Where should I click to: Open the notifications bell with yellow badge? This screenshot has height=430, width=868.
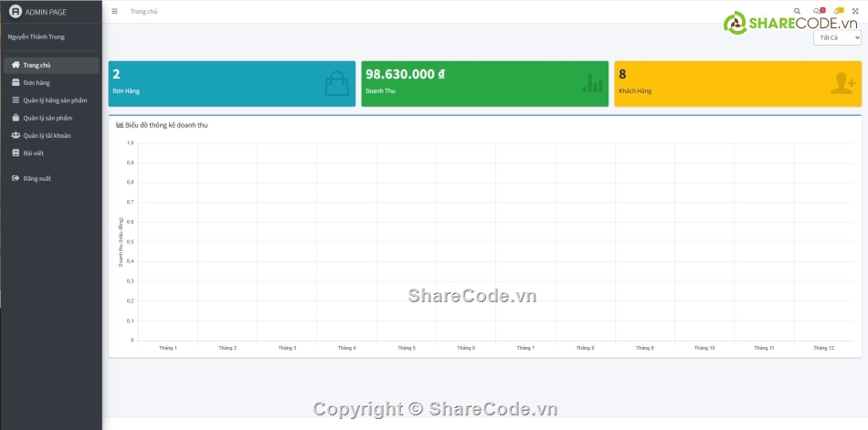point(839,11)
